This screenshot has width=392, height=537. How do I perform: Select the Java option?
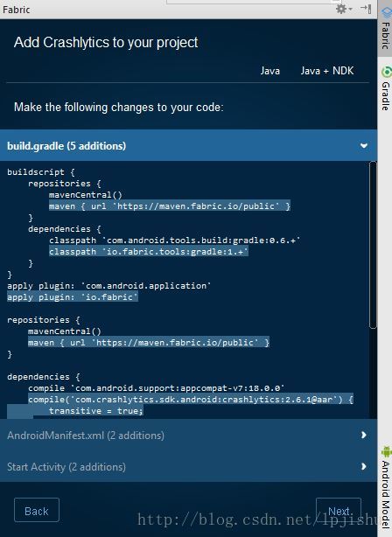tap(270, 71)
